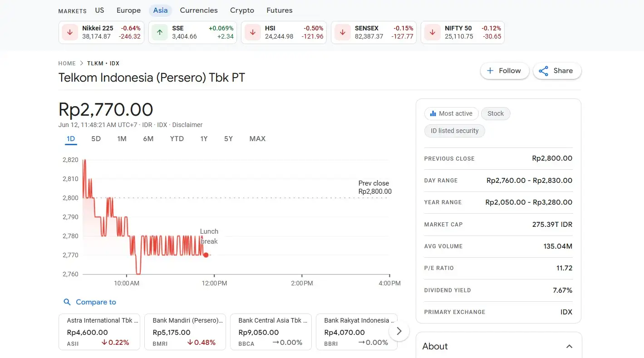Image resolution: width=644 pixels, height=358 pixels.
Task: Open Bank Central Asia comparison card
Action: (270, 332)
